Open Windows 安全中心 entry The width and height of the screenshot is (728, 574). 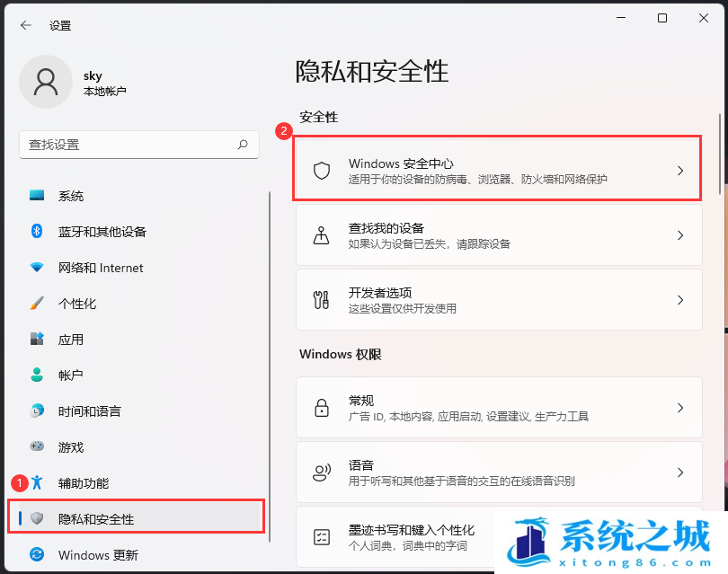pyautogui.click(x=499, y=171)
